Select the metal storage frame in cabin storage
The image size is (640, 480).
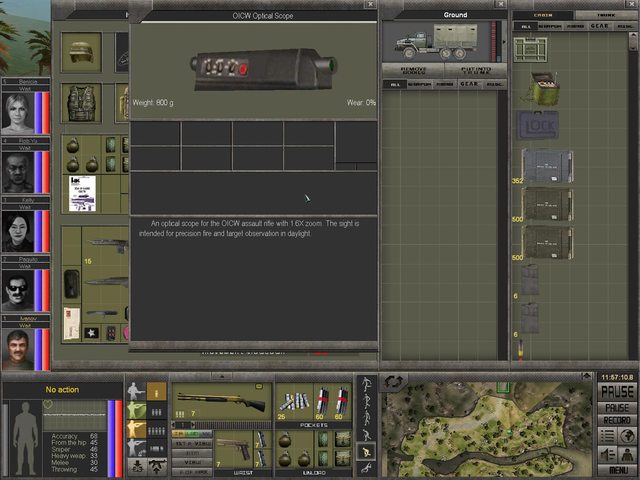click(x=530, y=49)
